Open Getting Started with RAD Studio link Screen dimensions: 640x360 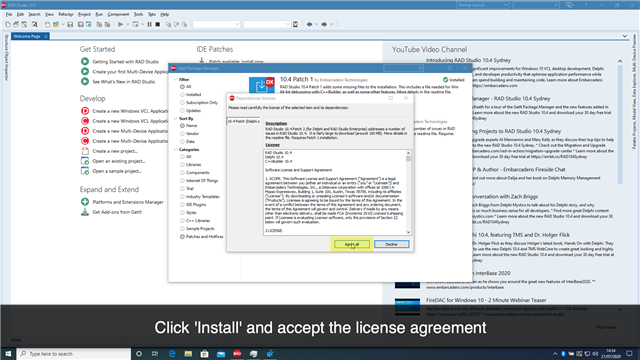[125, 62]
